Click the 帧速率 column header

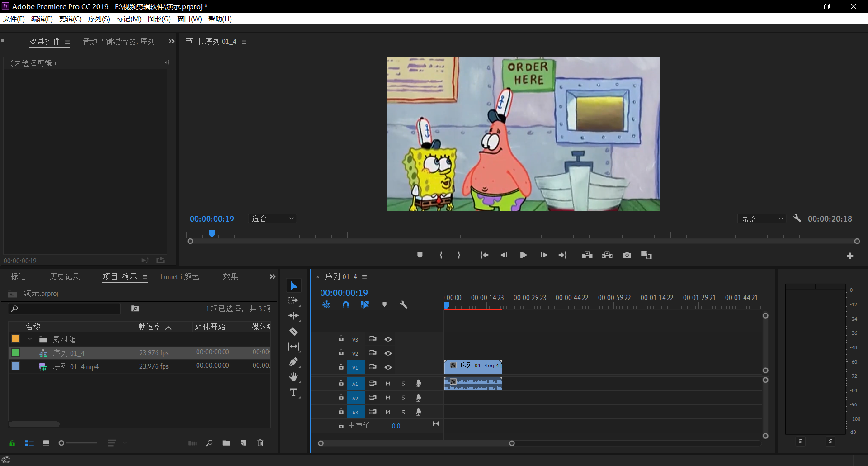pyautogui.click(x=150, y=327)
